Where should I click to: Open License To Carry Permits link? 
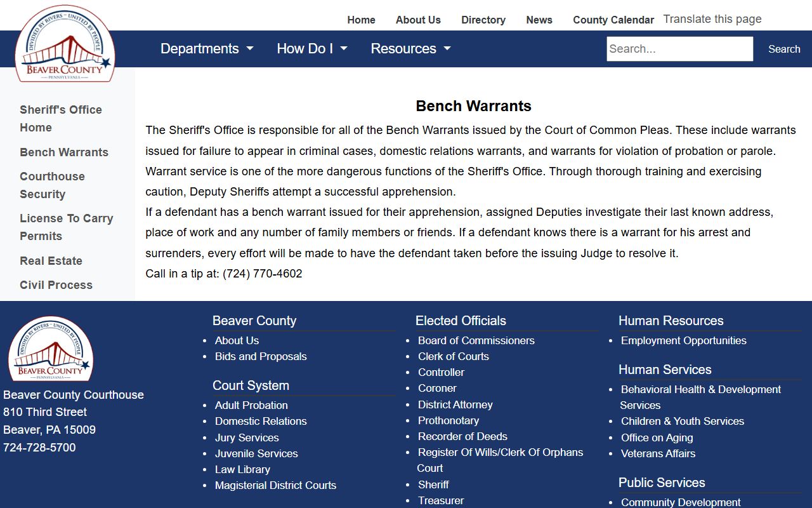point(67,227)
